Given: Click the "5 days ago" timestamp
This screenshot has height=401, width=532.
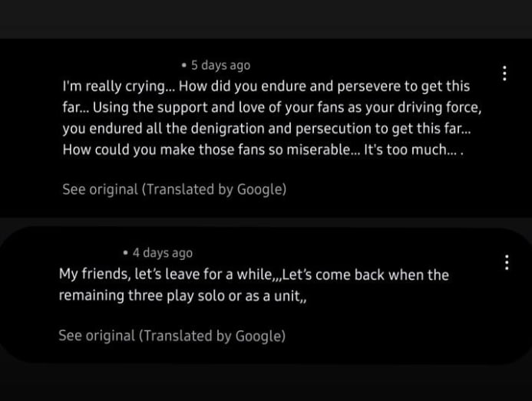Looking at the screenshot, I should pyautogui.click(x=220, y=65).
